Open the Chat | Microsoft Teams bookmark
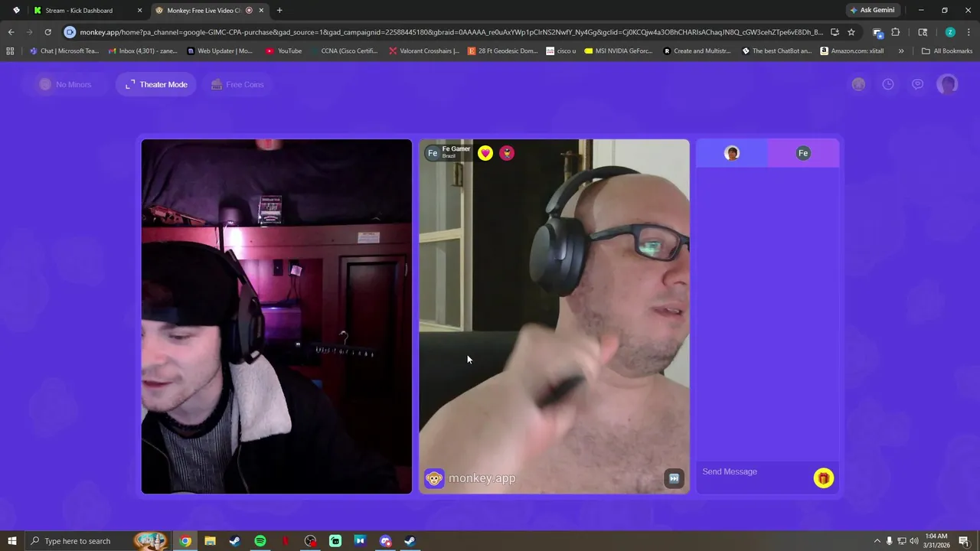Screen dimensions: 980x551 coord(64,51)
